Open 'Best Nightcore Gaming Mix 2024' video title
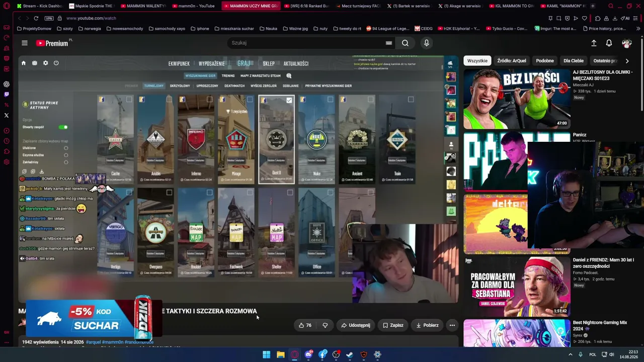The image size is (644, 362). [600, 325]
